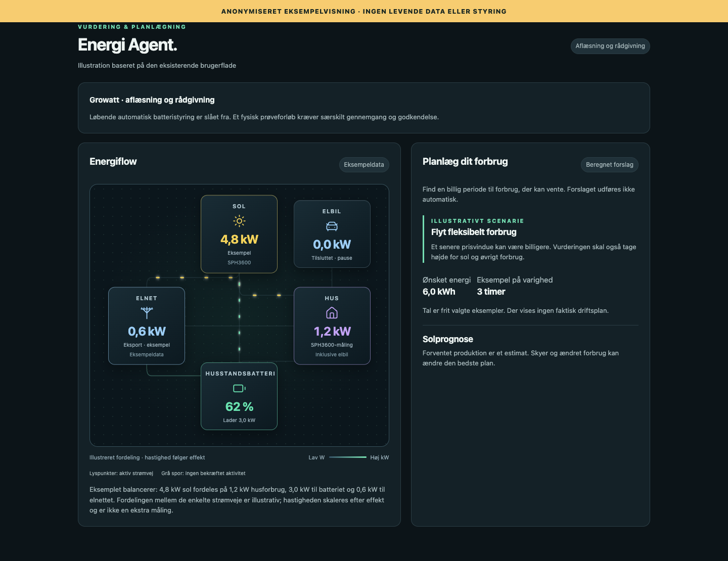
Task: Select "Eksport · eksempel" in the Elnet card
Action: coord(147,345)
